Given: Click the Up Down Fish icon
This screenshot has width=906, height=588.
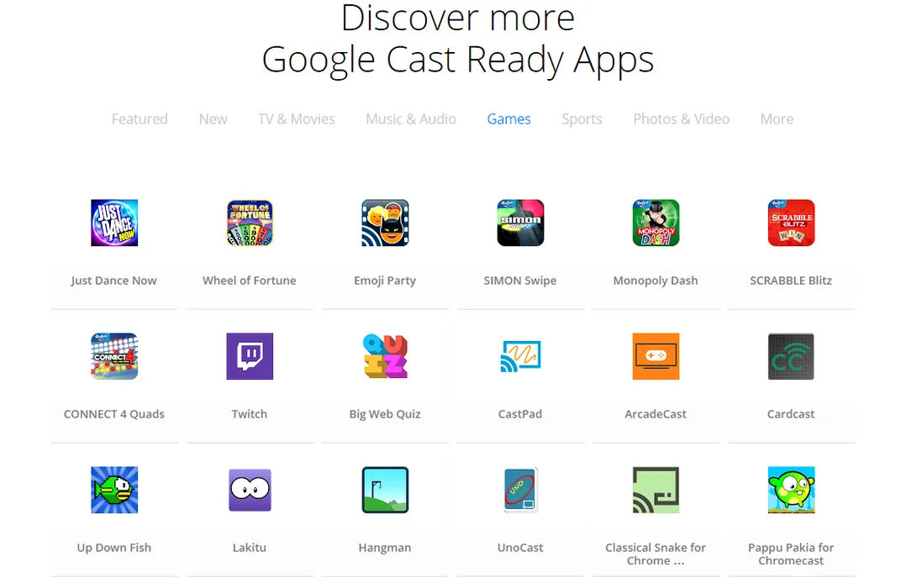Looking at the screenshot, I should point(113,490).
